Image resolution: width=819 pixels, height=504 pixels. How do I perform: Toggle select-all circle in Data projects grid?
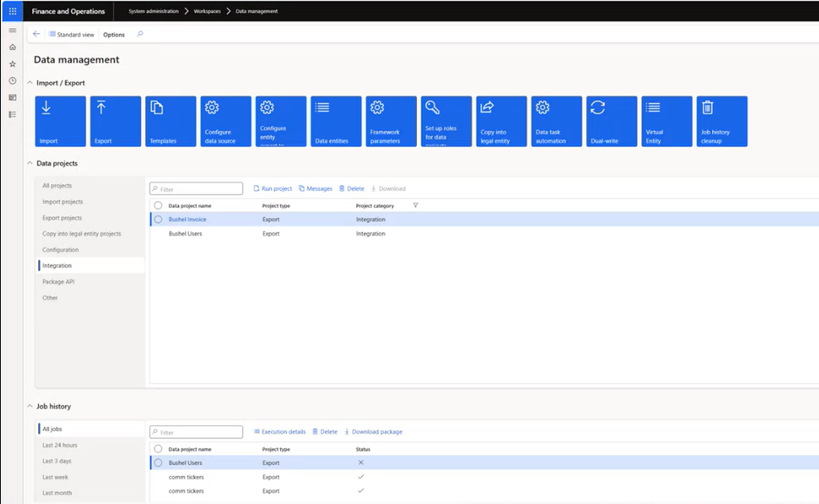158,206
